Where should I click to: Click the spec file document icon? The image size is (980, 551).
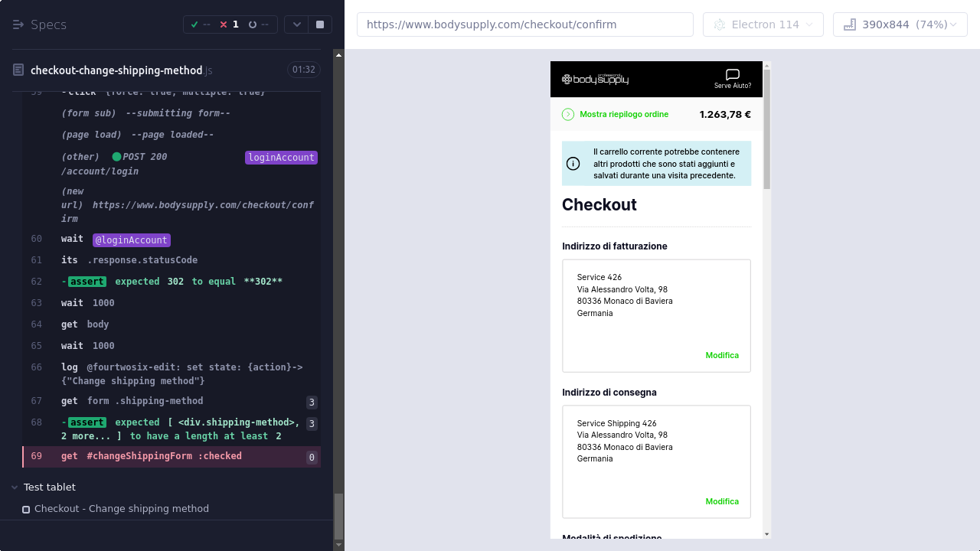point(18,70)
